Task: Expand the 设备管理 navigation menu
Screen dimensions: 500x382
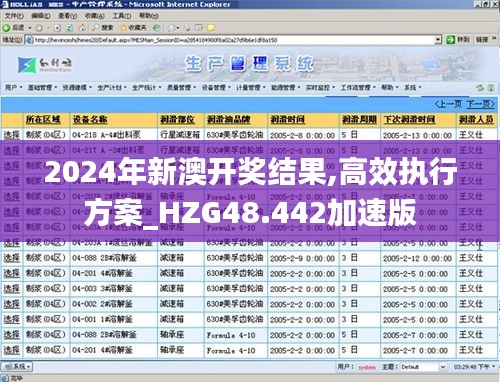Action: (216, 88)
